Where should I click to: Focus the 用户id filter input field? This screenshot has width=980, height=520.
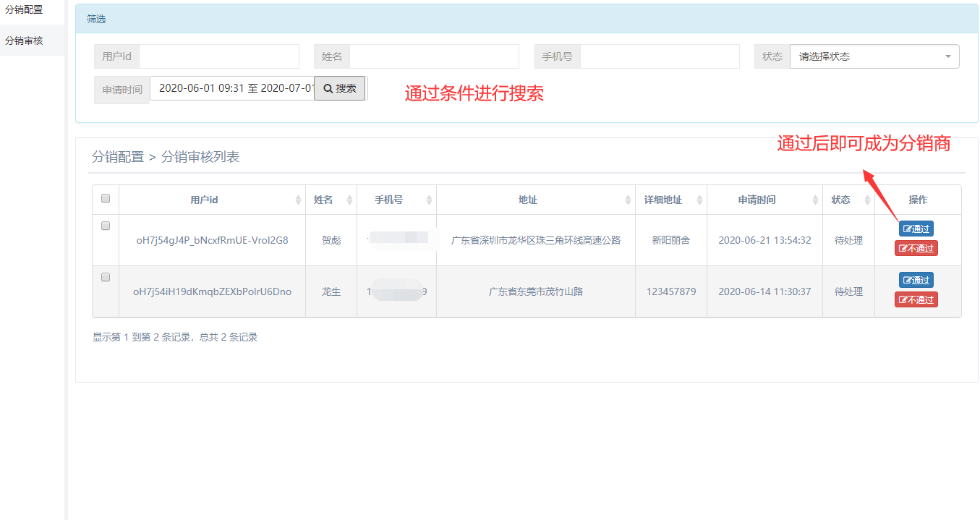coord(218,56)
